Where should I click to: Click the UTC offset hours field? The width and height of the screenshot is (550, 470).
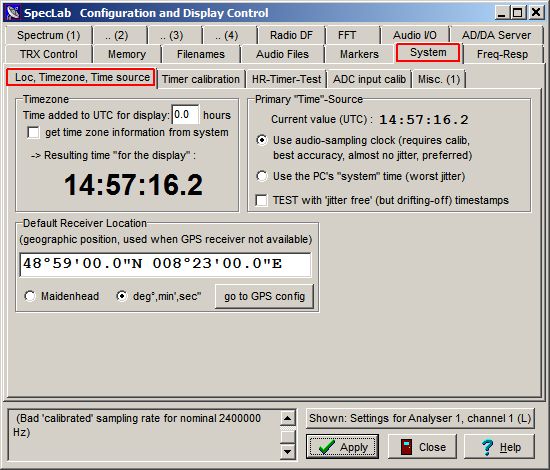click(185, 115)
